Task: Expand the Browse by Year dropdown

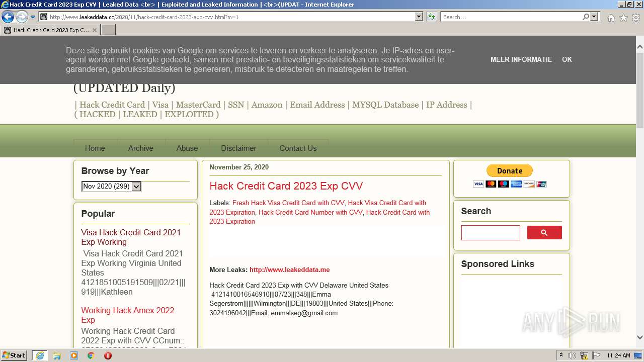Action: click(x=111, y=186)
